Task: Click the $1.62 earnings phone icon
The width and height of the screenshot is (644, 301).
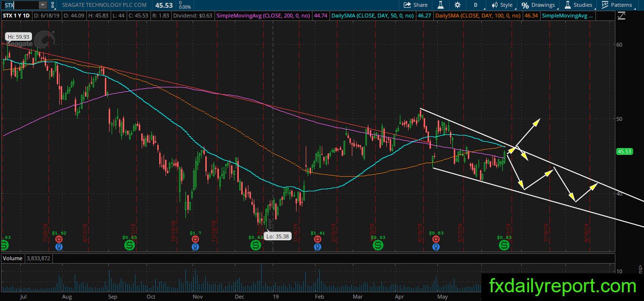Action: click(x=59, y=239)
